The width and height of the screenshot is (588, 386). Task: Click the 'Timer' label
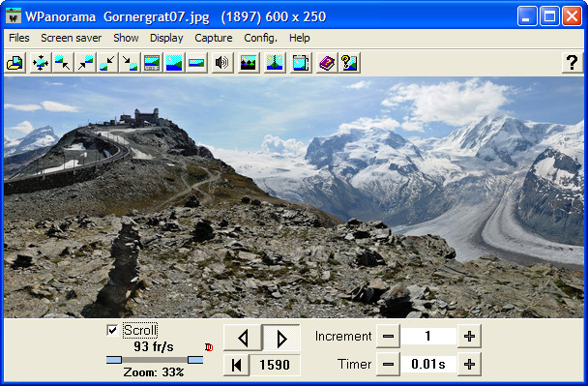[354, 364]
